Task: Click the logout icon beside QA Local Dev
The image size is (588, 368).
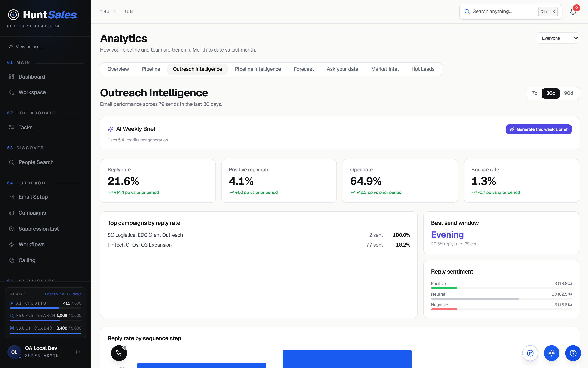Action: [78, 352]
